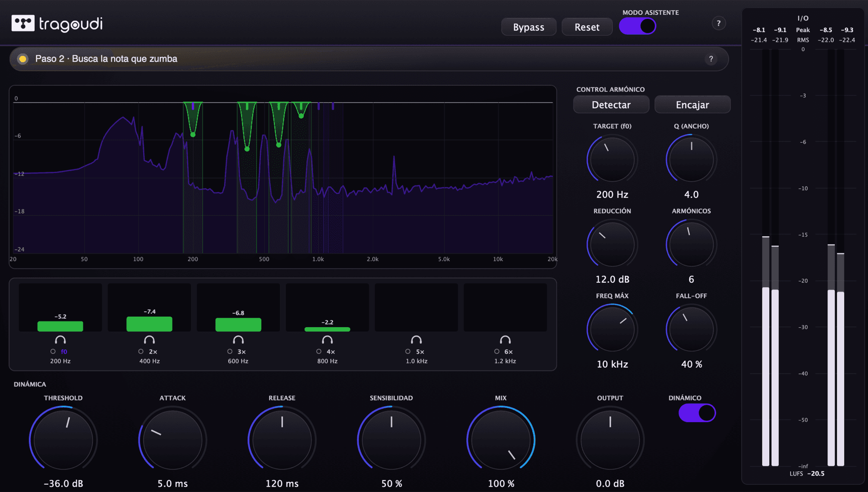The image size is (868, 492).
Task: Click the 50 % sensibilidad value
Action: (392, 483)
